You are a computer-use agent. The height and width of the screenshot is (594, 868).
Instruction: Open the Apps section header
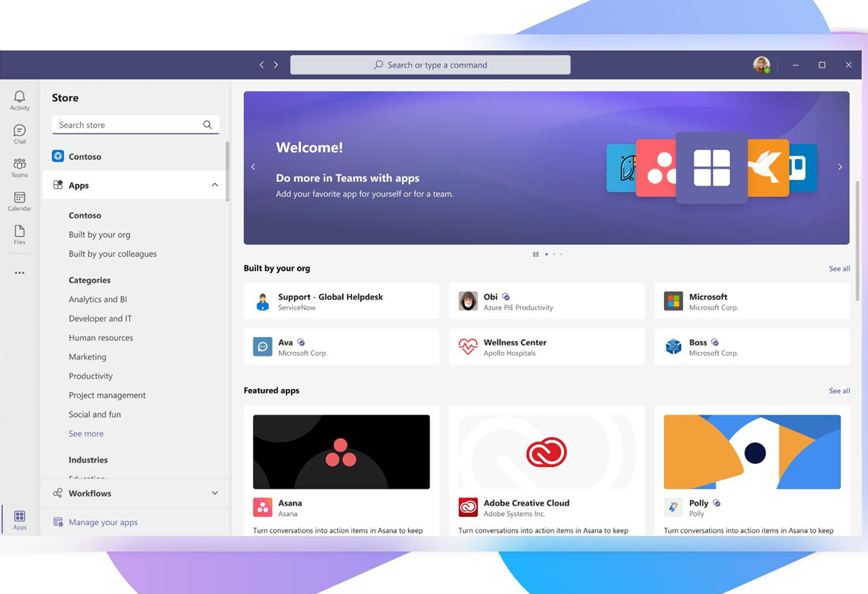136,185
